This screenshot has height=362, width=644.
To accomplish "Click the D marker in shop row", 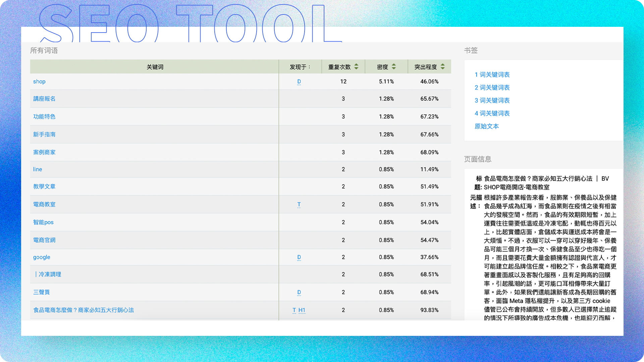I will pyautogui.click(x=299, y=81).
